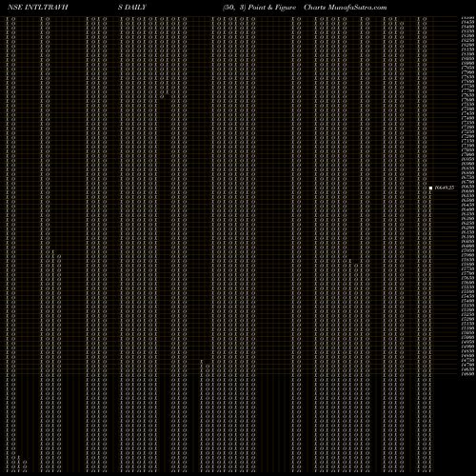
Task: Click the middle of the right price axis
Action: [x=467, y=196]
